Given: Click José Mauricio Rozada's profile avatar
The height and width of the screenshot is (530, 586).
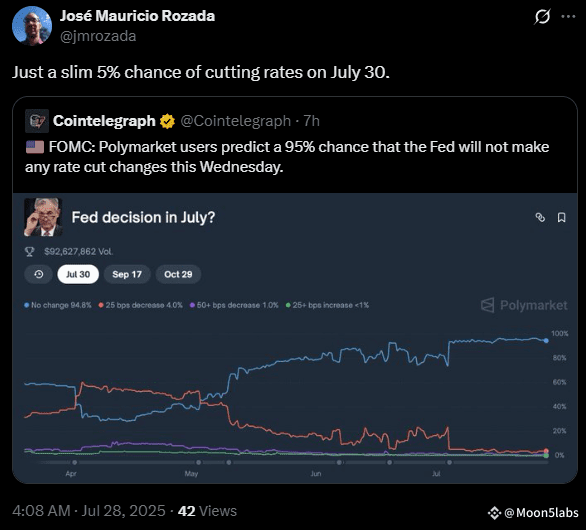Looking at the screenshot, I should (x=32, y=25).
